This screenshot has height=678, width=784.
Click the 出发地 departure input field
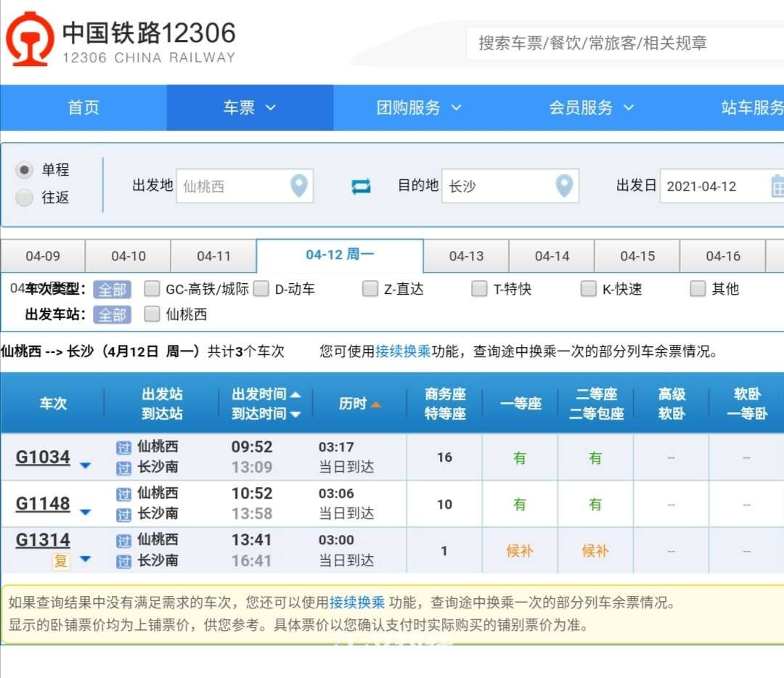245,186
